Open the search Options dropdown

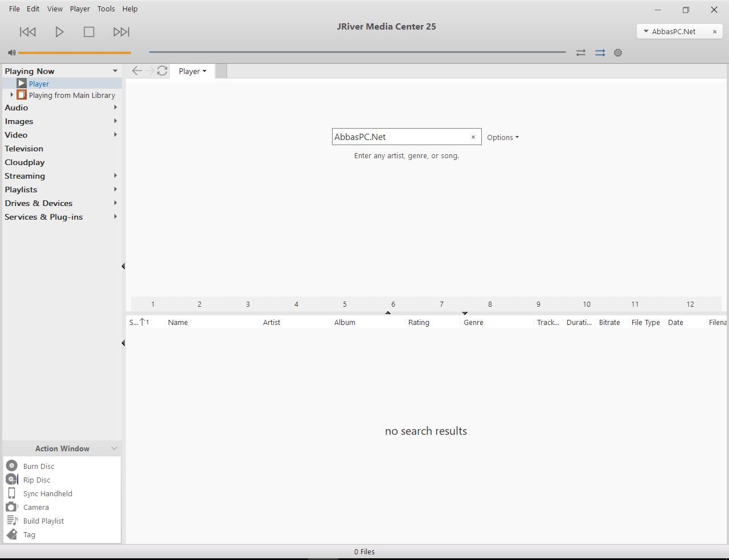(x=503, y=137)
